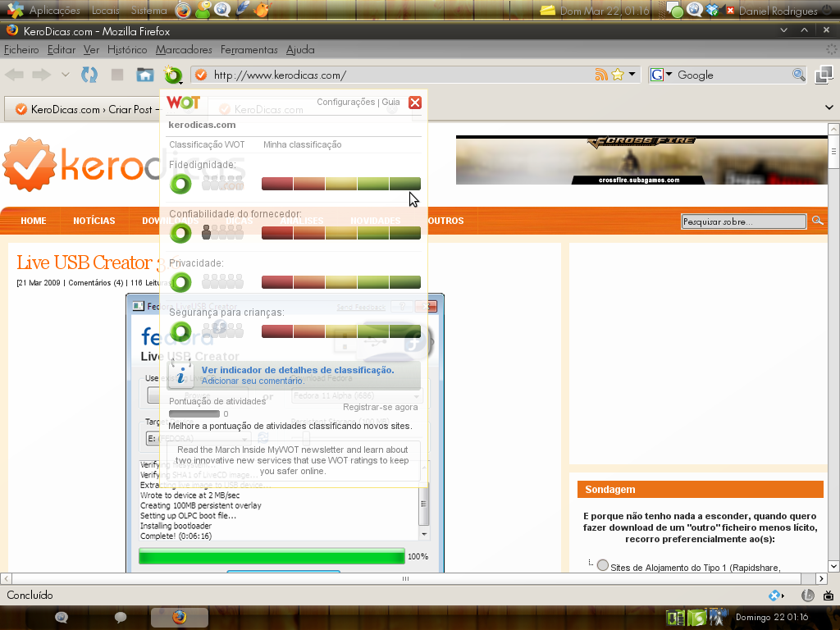Open WOT Configurações link
The image size is (840, 630).
click(x=345, y=102)
